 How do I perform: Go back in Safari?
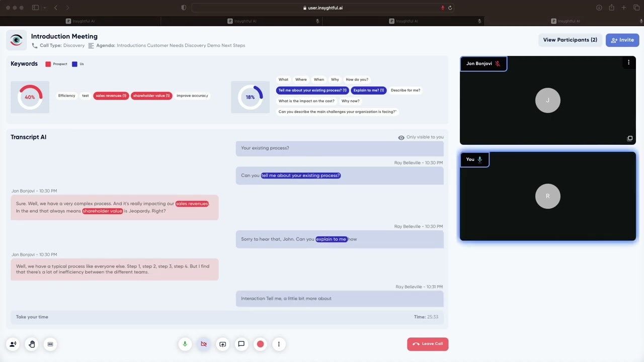pos(56,8)
